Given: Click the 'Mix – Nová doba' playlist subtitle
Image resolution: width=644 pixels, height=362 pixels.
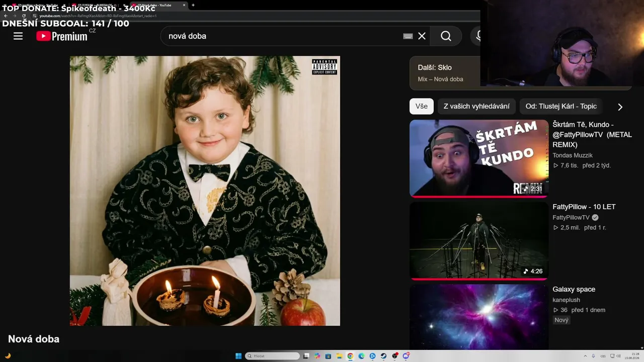Looking at the screenshot, I should (x=440, y=79).
